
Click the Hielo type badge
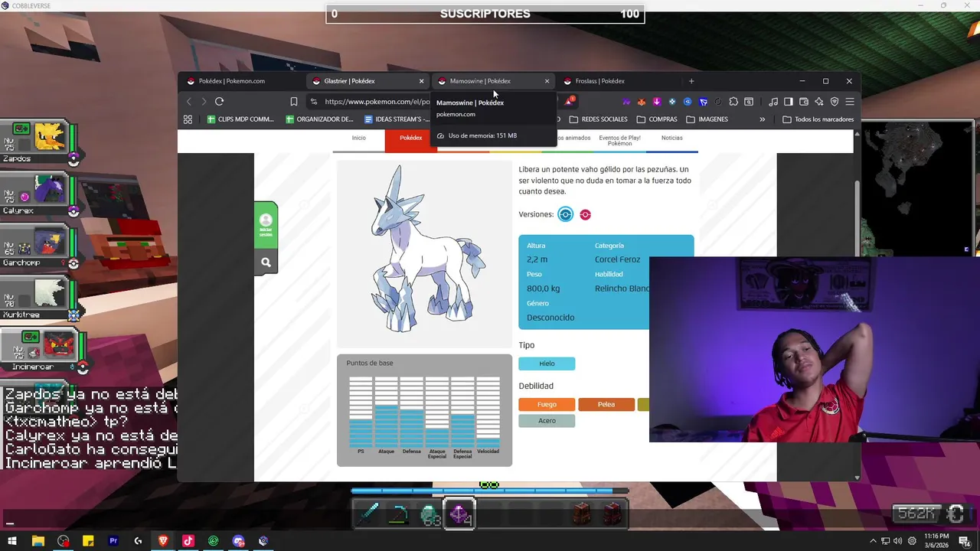547,364
